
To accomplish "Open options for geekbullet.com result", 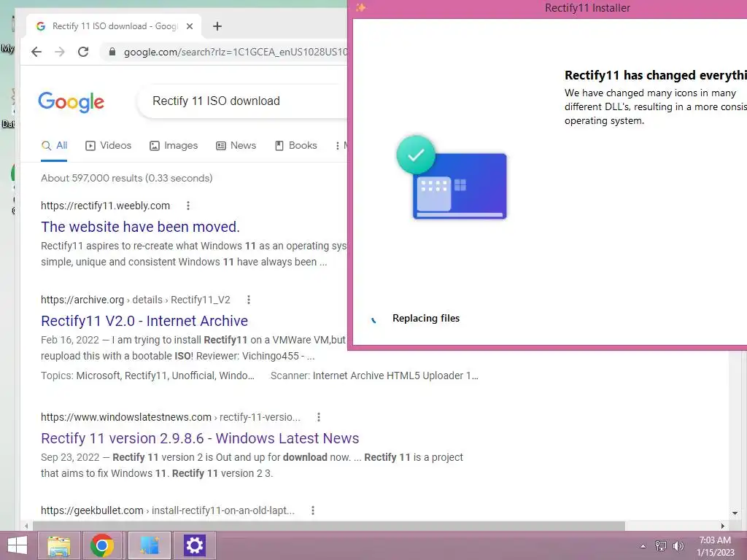I will [x=313, y=510].
